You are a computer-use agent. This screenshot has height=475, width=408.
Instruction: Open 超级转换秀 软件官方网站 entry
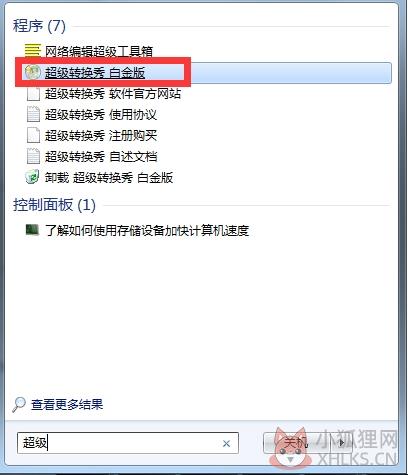click(113, 94)
